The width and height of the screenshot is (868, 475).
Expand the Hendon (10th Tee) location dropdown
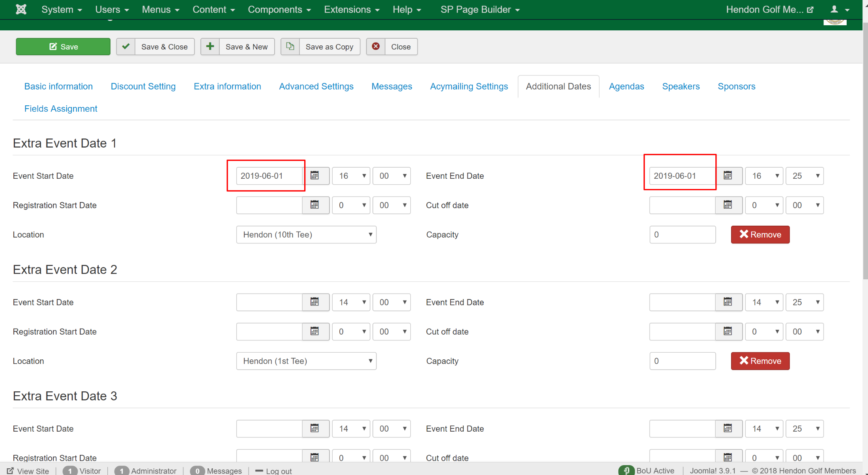[x=306, y=235]
